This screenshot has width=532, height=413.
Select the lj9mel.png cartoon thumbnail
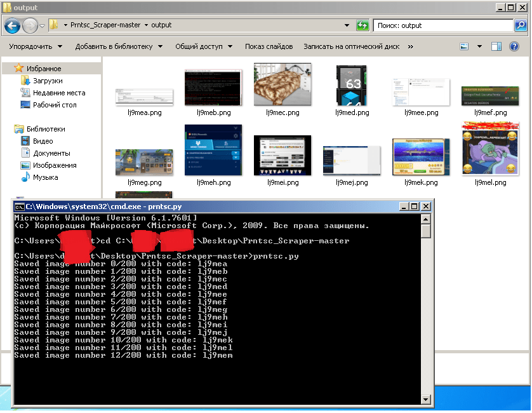click(x=491, y=149)
